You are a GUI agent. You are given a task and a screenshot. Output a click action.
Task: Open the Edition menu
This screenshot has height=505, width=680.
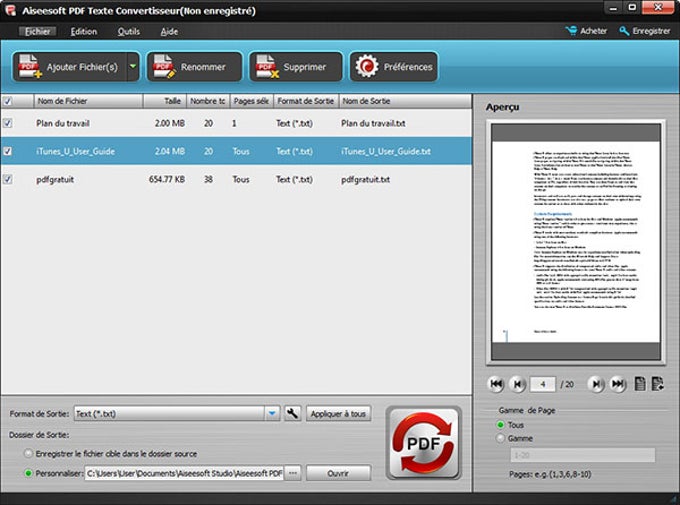(84, 31)
